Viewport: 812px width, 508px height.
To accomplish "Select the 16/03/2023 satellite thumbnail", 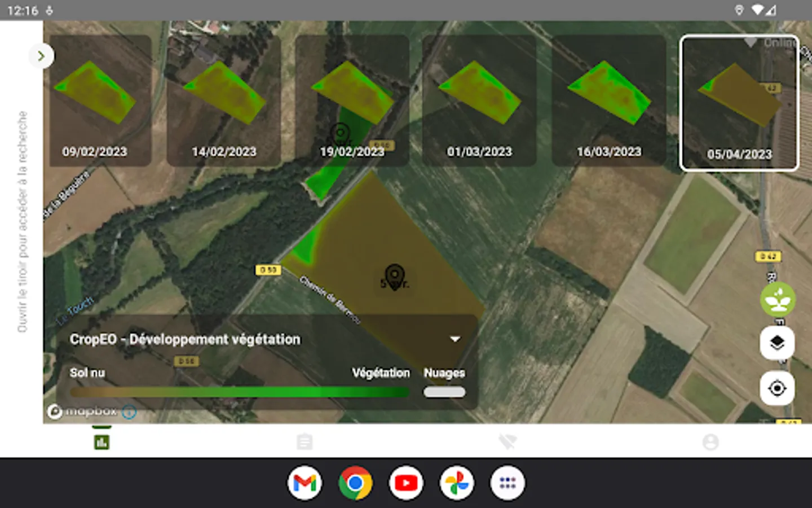I will [x=609, y=100].
